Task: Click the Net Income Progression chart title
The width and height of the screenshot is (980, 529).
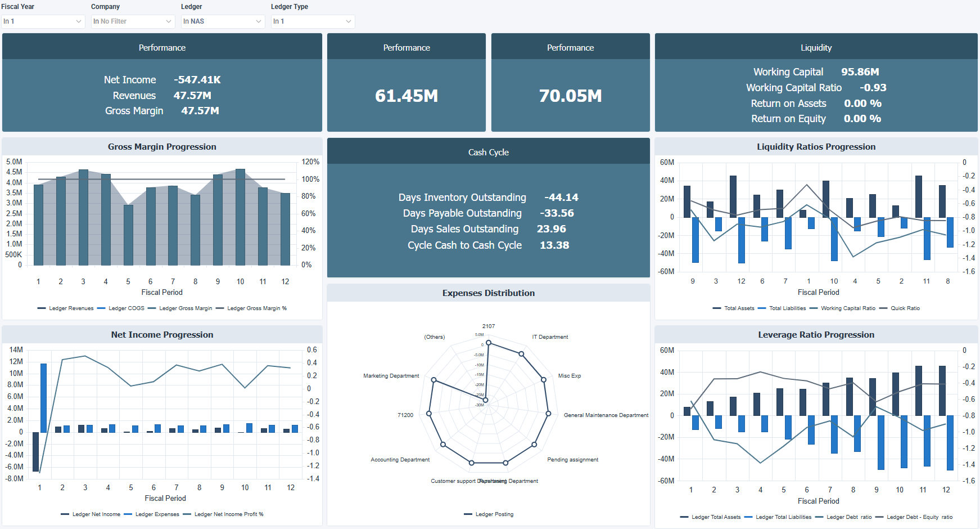Action: 162,335
